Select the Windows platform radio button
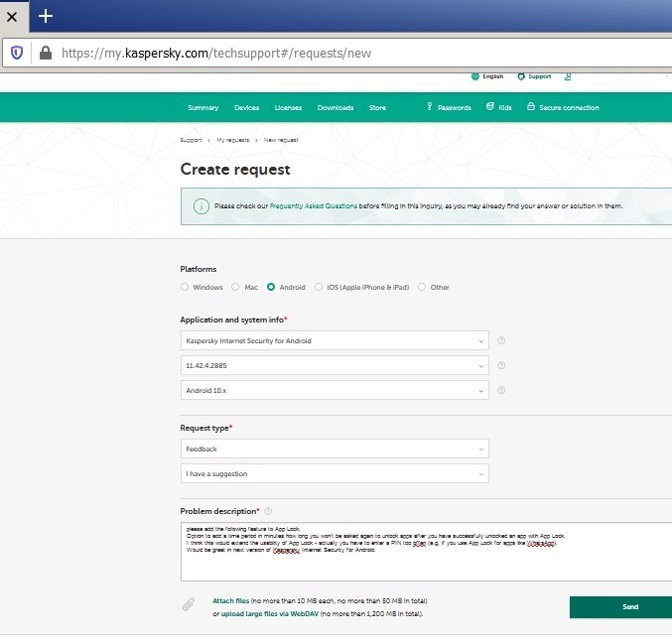Image resolution: width=672 pixels, height=642 pixels. pyautogui.click(x=185, y=287)
